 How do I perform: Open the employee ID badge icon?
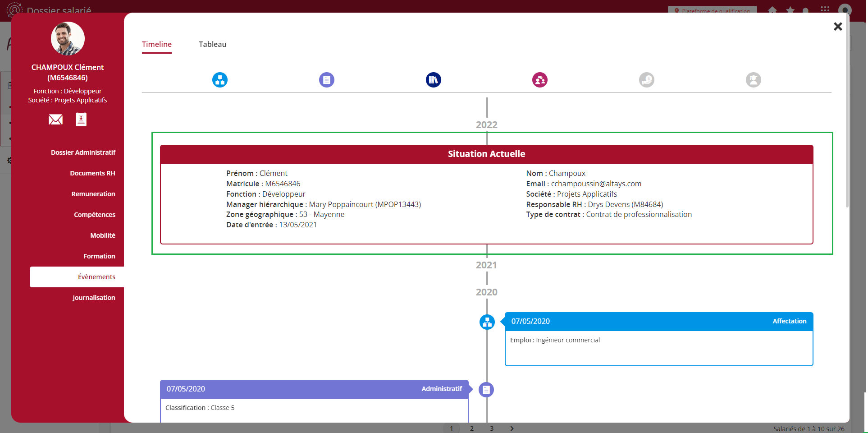[x=81, y=120]
